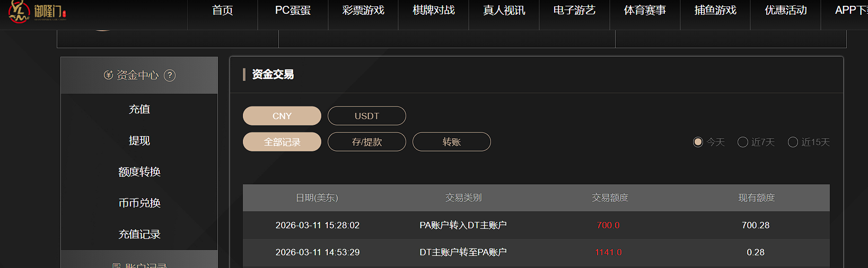Open 充值 in the sidebar

[139, 109]
